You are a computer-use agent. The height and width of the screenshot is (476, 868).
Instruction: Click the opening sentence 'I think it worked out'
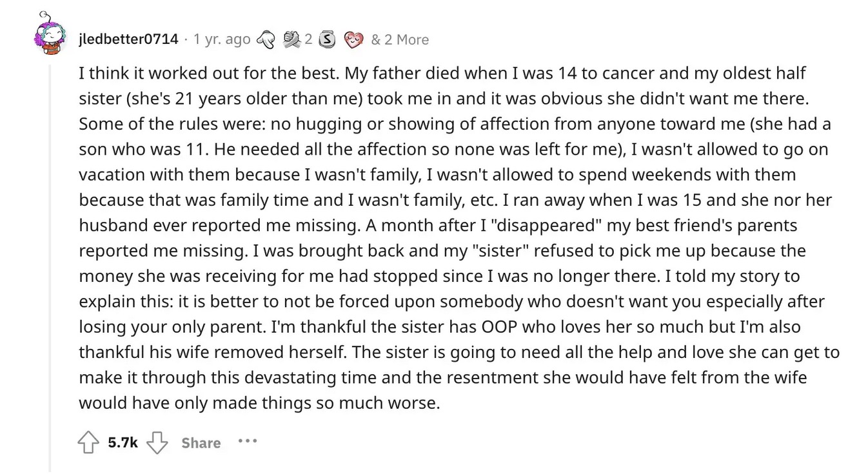pyautogui.click(x=147, y=74)
